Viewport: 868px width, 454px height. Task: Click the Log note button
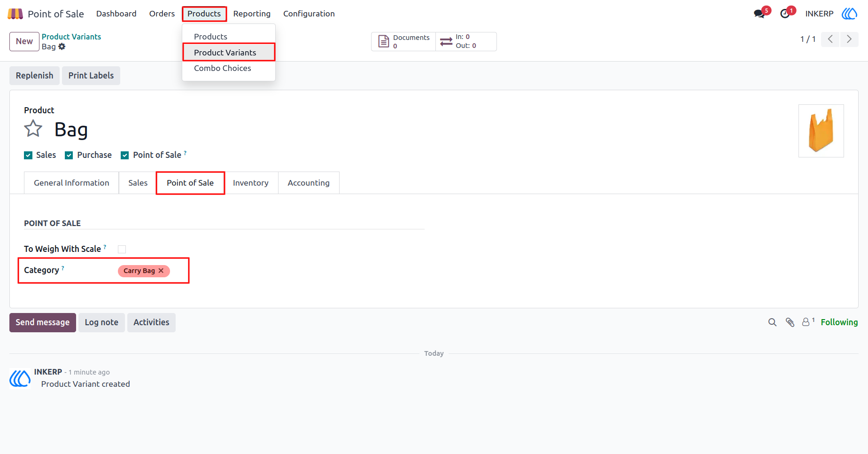tap(101, 322)
